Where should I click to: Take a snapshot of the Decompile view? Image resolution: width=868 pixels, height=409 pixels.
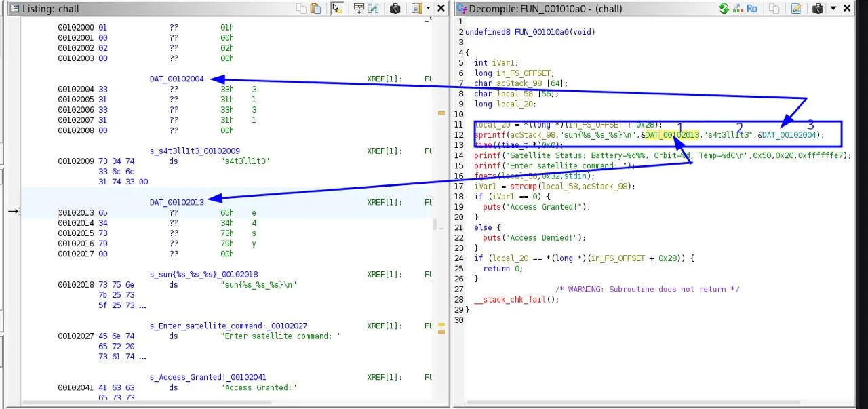tap(818, 9)
